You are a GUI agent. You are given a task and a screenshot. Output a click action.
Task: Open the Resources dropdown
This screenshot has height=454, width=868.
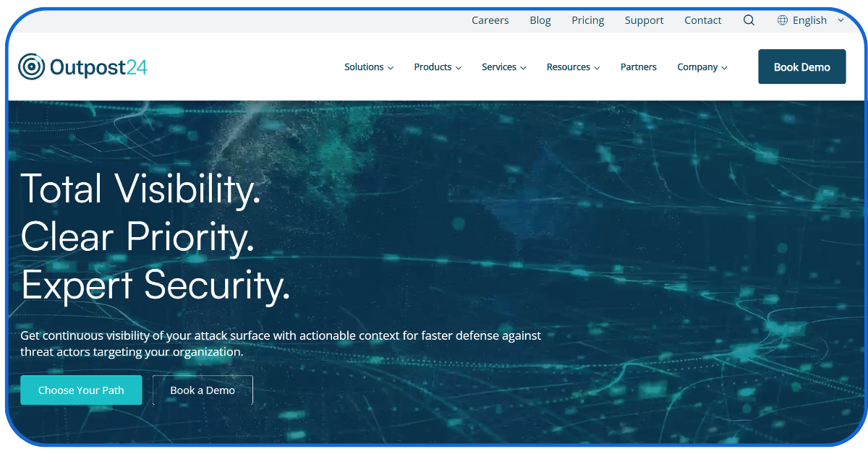[573, 67]
